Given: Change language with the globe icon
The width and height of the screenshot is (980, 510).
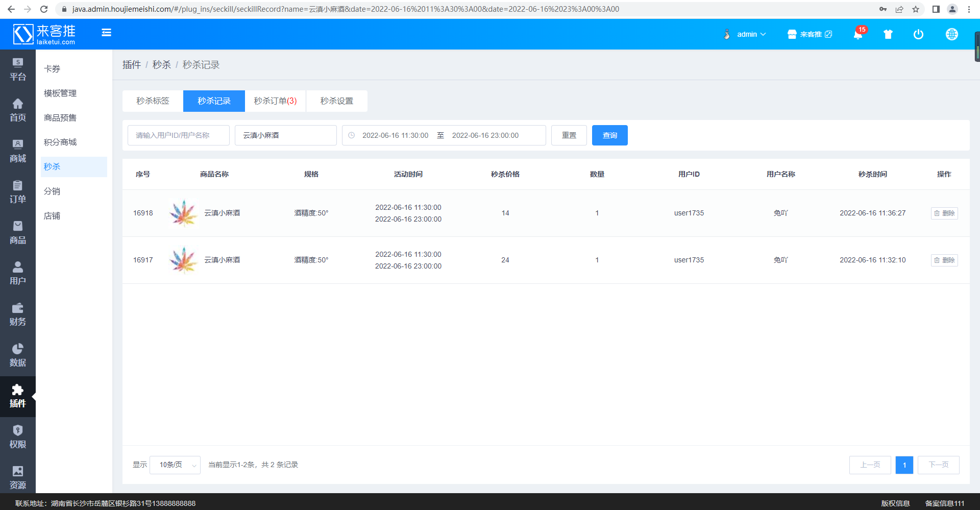Looking at the screenshot, I should 951,34.
